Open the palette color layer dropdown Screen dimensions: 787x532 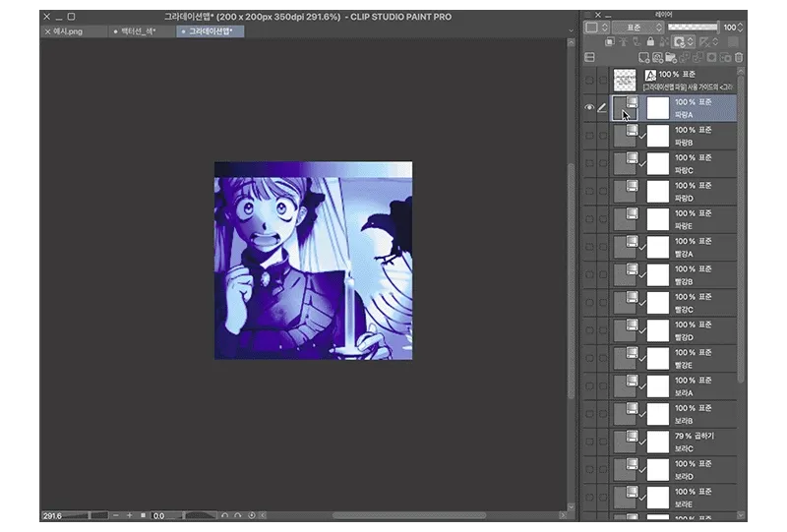[597, 28]
